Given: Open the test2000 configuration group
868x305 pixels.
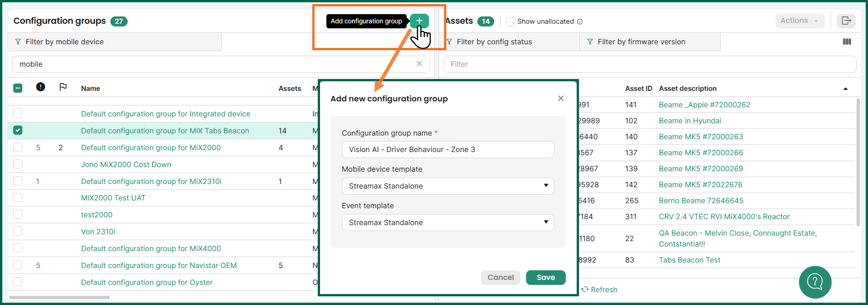Looking at the screenshot, I should pos(97,215).
